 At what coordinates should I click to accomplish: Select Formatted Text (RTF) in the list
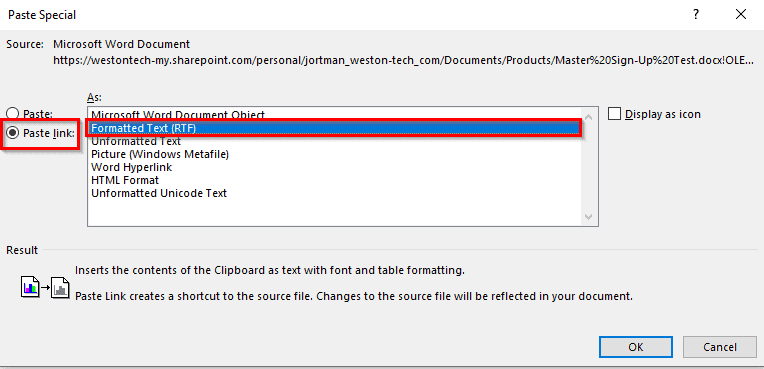click(x=335, y=128)
